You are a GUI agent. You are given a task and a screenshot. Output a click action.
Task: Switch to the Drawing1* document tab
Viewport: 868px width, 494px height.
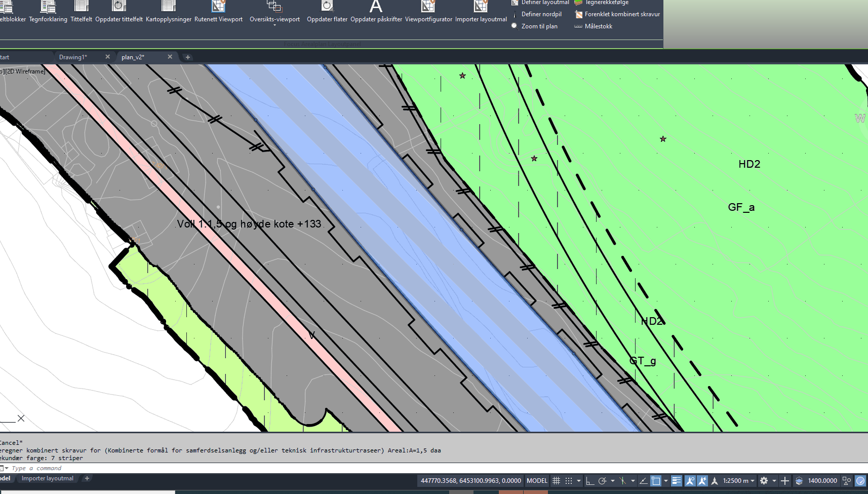coord(73,57)
